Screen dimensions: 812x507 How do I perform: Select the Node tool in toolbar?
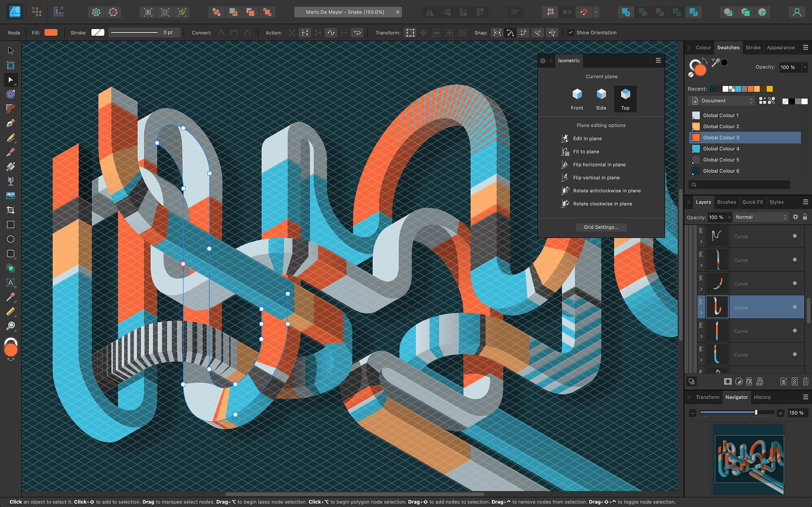(x=10, y=80)
